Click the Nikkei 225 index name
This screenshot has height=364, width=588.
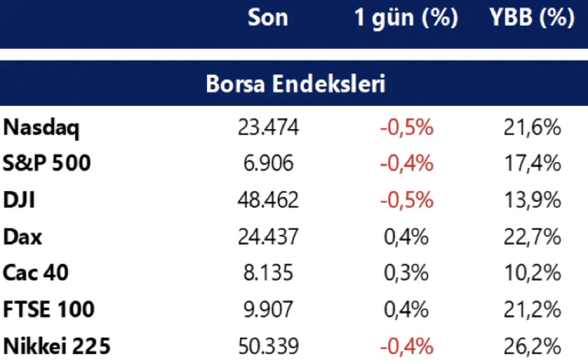(57, 346)
